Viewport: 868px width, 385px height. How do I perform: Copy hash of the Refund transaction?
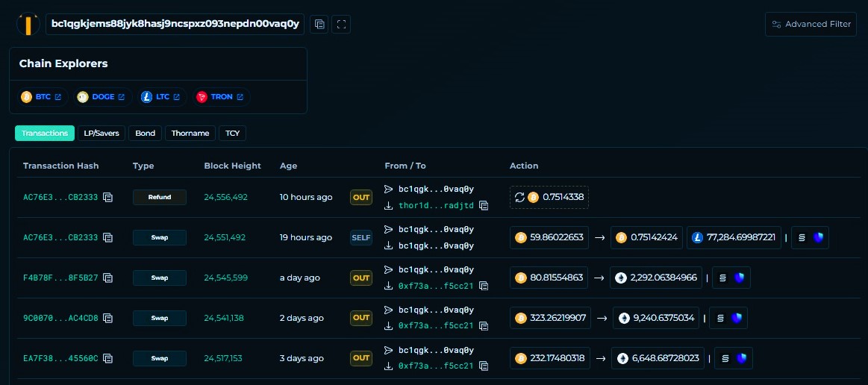[x=108, y=198]
